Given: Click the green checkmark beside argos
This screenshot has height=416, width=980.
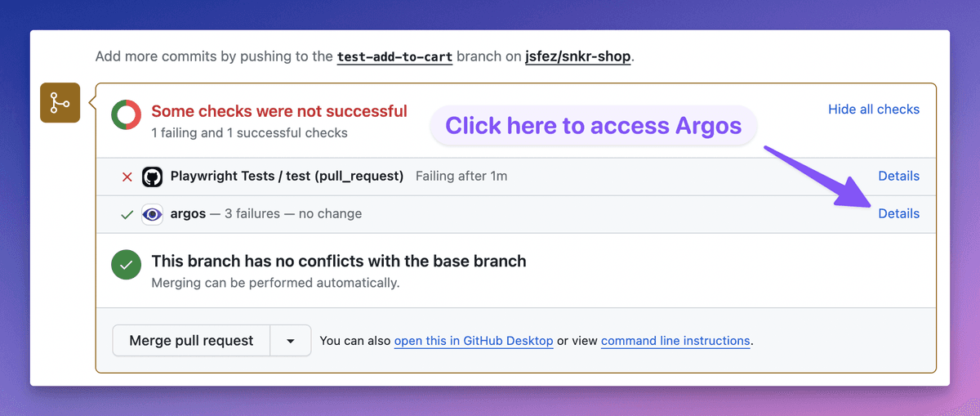Looking at the screenshot, I should 127,214.
